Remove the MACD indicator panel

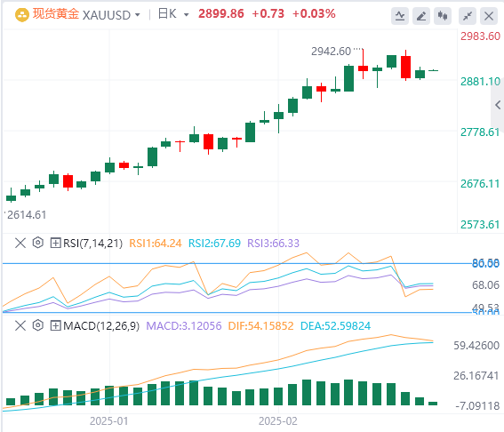(x=20, y=325)
